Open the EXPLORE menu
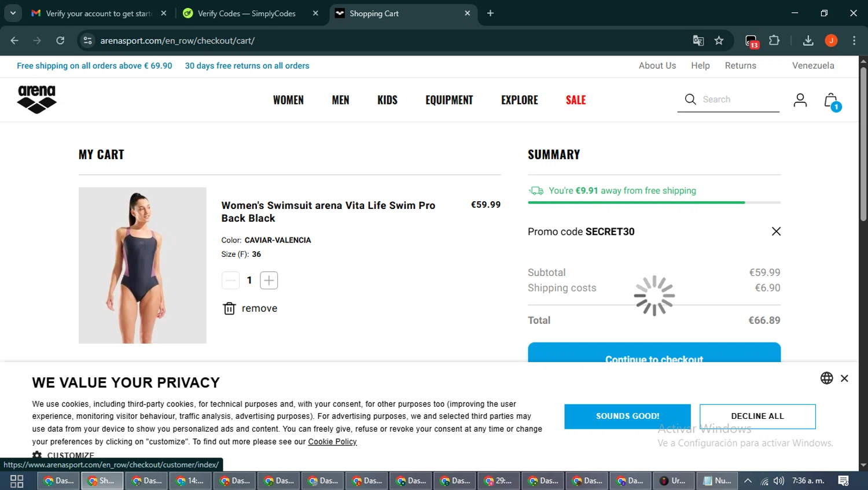Screen dimensions: 868x490 pos(520,100)
